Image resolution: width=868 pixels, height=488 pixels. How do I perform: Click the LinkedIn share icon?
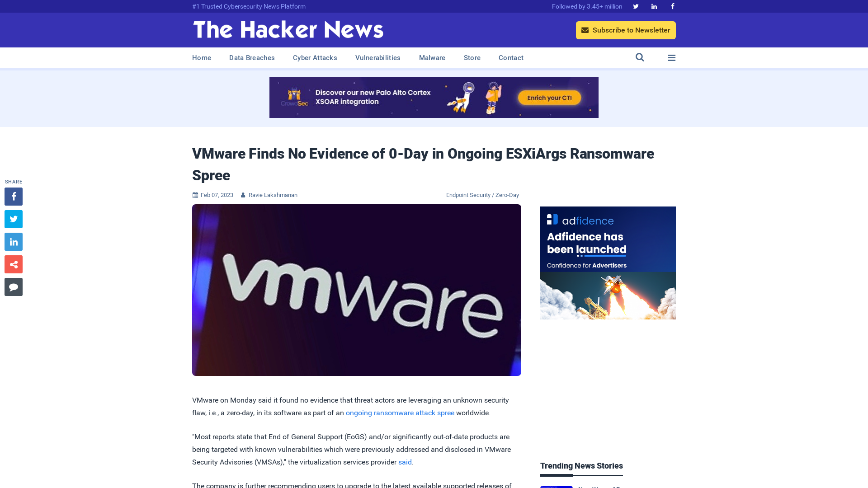pyautogui.click(x=13, y=241)
